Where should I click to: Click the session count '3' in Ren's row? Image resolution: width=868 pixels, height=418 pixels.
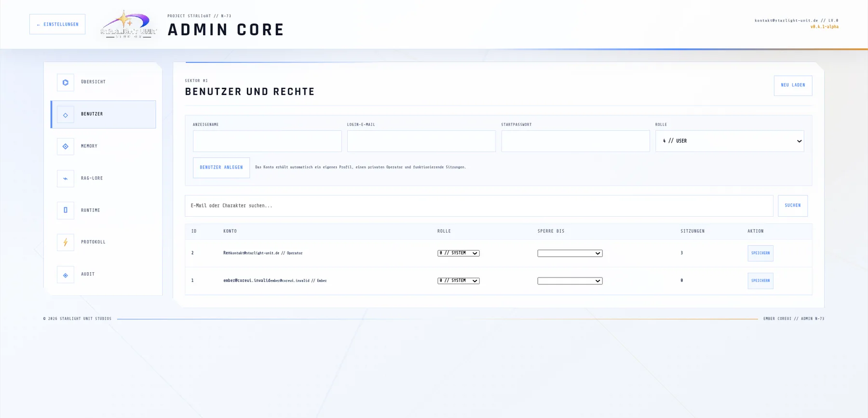point(682,253)
